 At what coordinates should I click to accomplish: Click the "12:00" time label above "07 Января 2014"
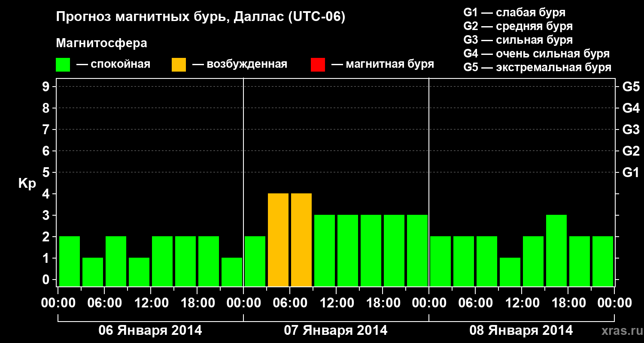(336, 303)
